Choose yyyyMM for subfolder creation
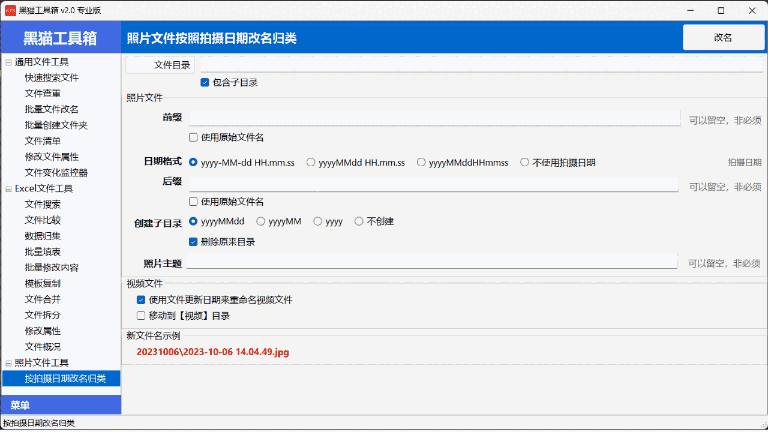 pos(261,221)
